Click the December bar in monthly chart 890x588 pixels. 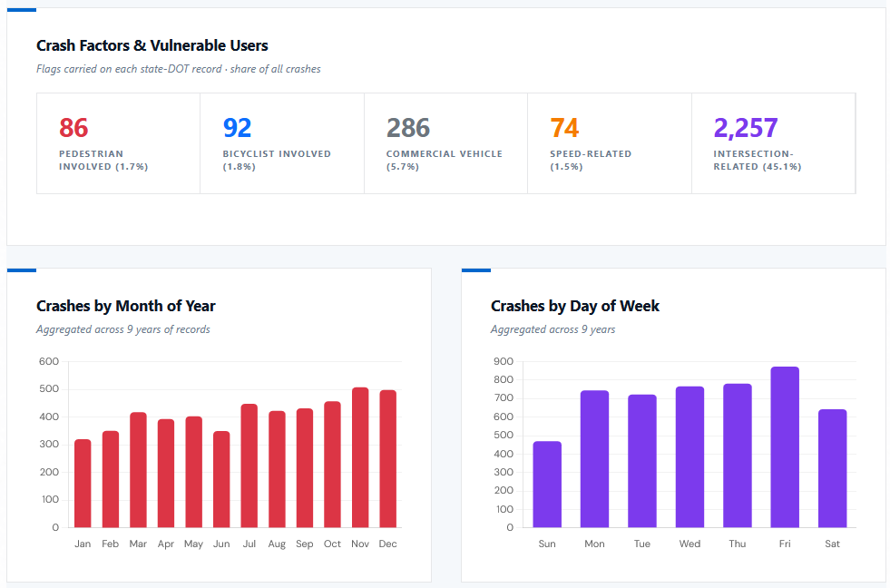pos(388,459)
